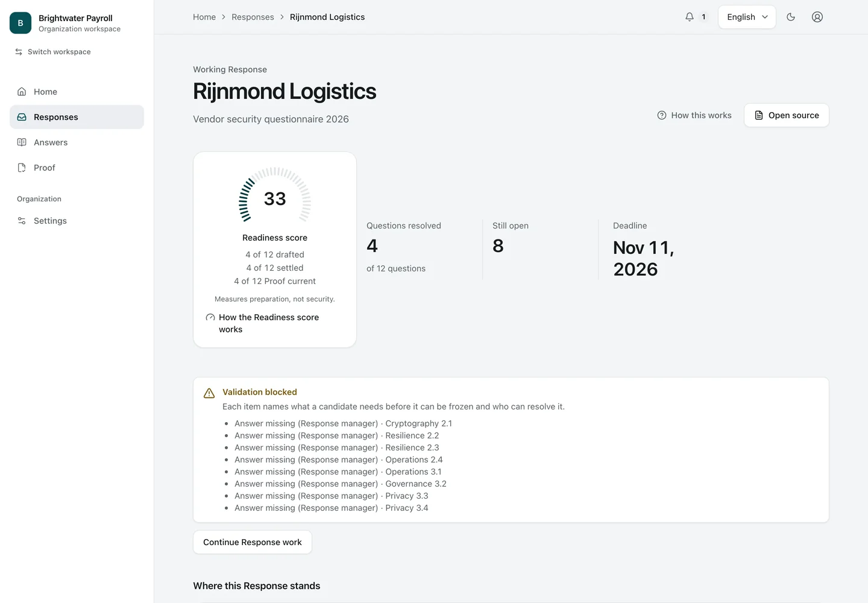Click the Rijnmond Logistics breadcrumb
868x603 pixels.
327,17
